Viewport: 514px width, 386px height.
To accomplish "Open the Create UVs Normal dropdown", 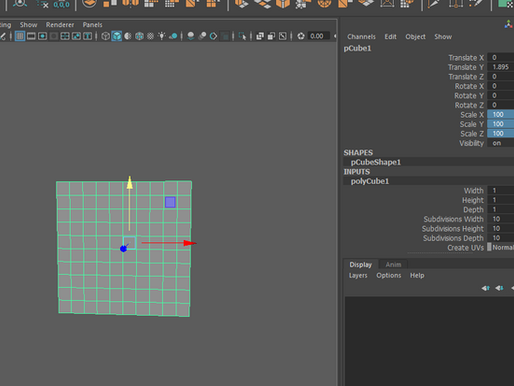I will click(501, 247).
